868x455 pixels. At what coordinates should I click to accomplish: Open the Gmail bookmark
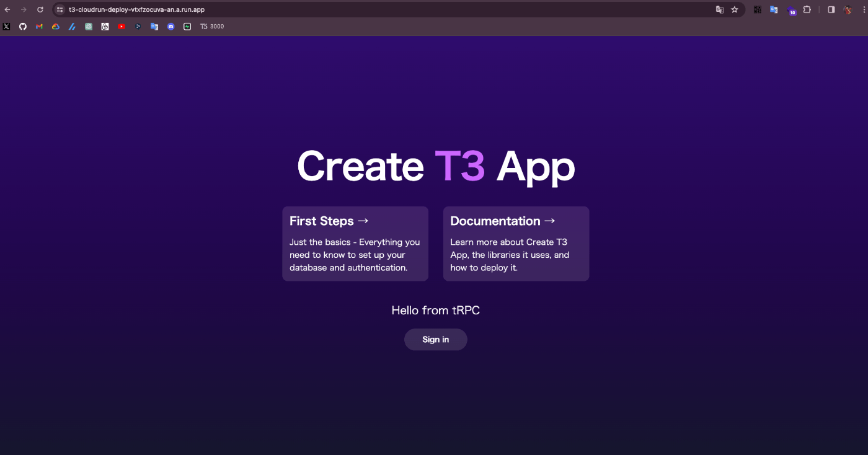[x=39, y=27]
